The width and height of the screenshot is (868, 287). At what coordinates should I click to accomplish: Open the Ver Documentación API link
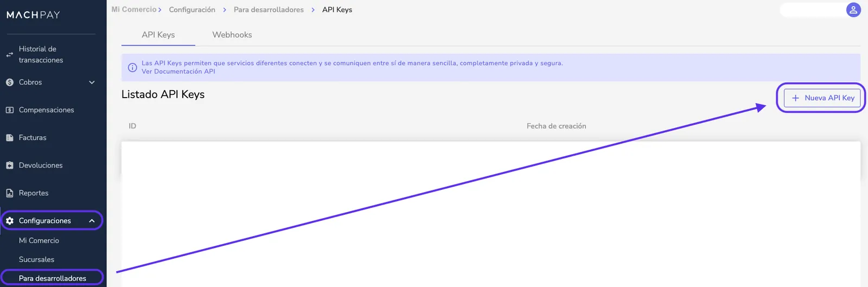coord(178,72)
